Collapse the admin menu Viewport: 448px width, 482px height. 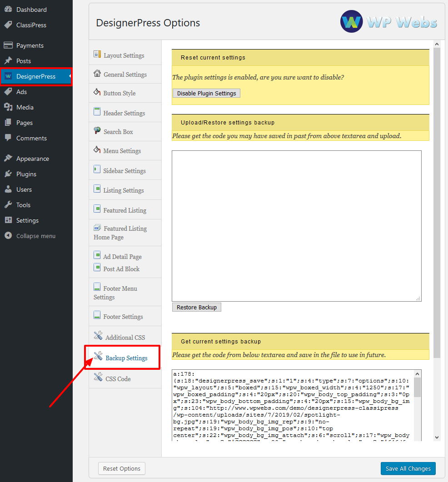coord(36,236)
